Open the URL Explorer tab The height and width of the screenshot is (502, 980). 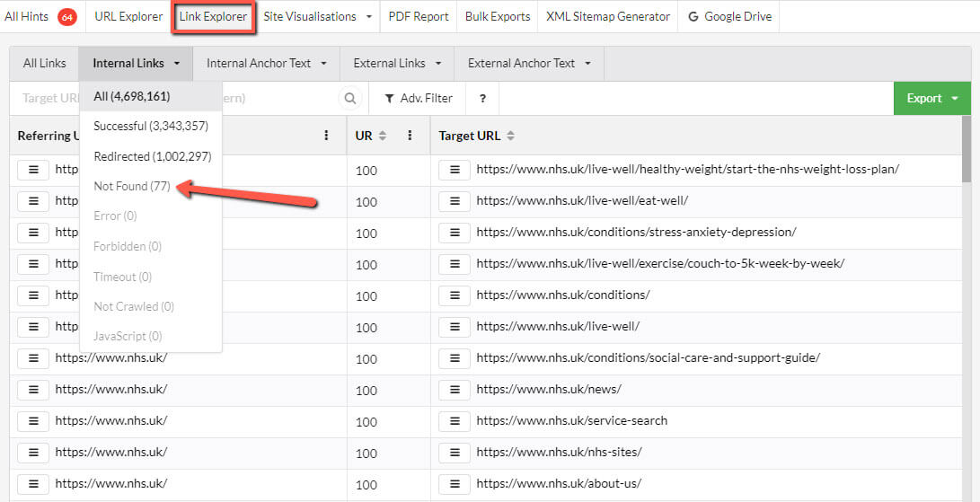pos(128,17)
